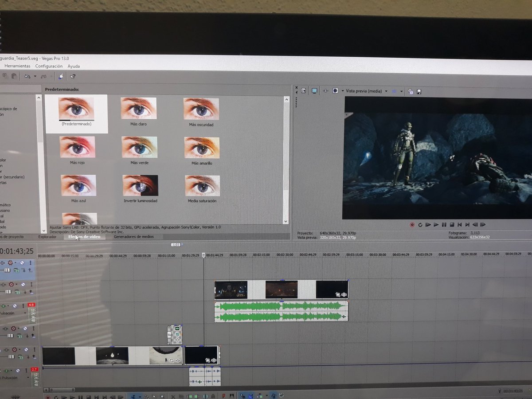
Task: Step to previous frame under the preview
Action: (x=475, y=225)
